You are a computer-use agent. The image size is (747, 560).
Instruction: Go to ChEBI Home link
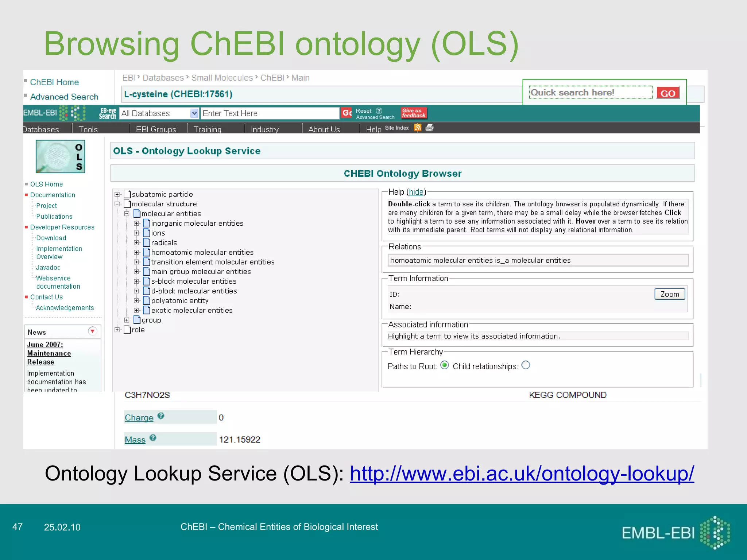(54, 82)
